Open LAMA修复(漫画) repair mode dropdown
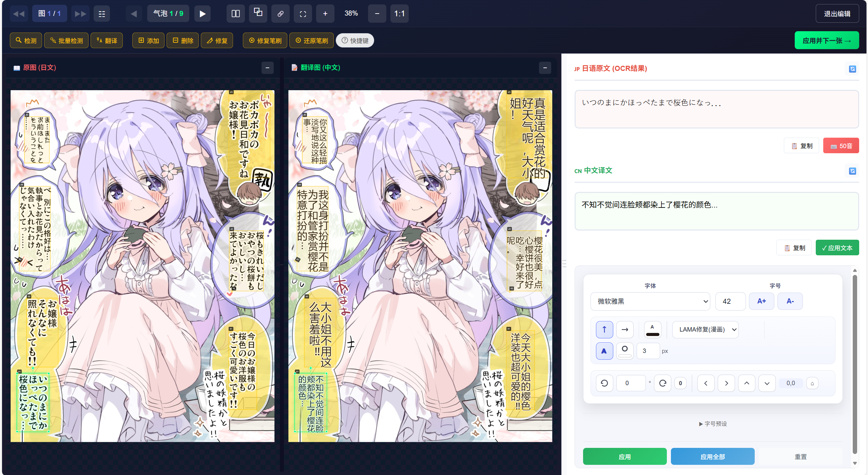Viewport: 868px width, 475px height. [x=705, y=329]
